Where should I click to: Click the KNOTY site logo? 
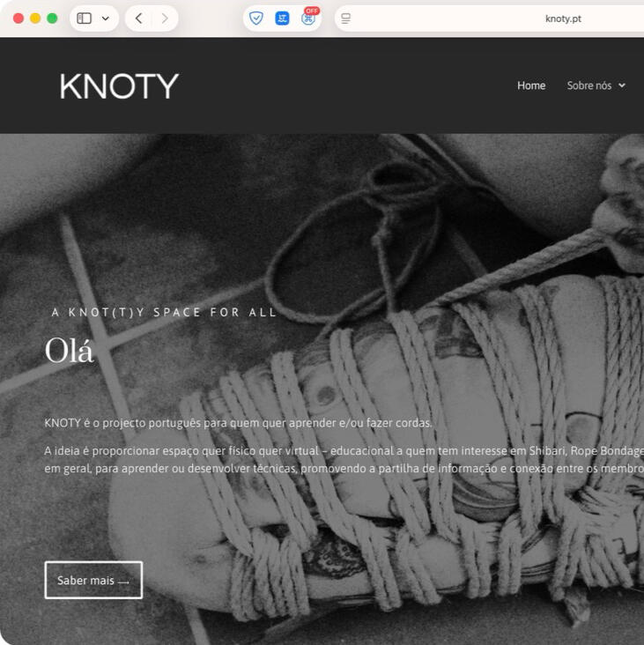[119, 86]
